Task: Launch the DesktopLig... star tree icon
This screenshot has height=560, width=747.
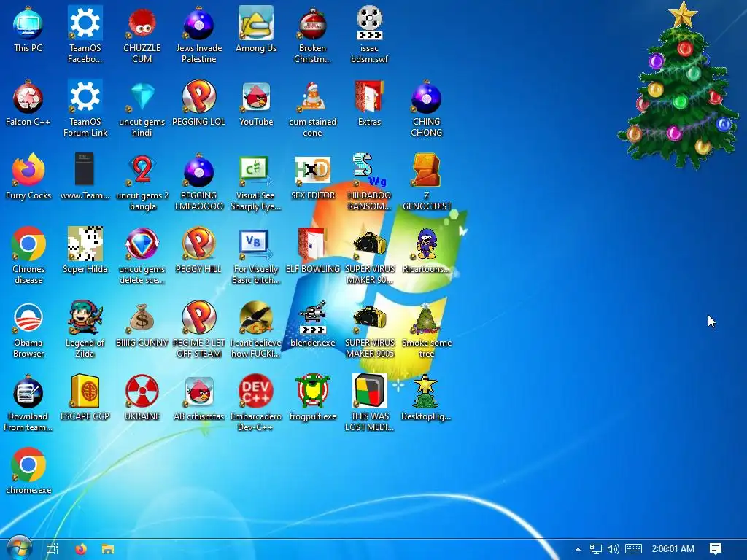Action: pyautogui.click(x=426, y=399)
